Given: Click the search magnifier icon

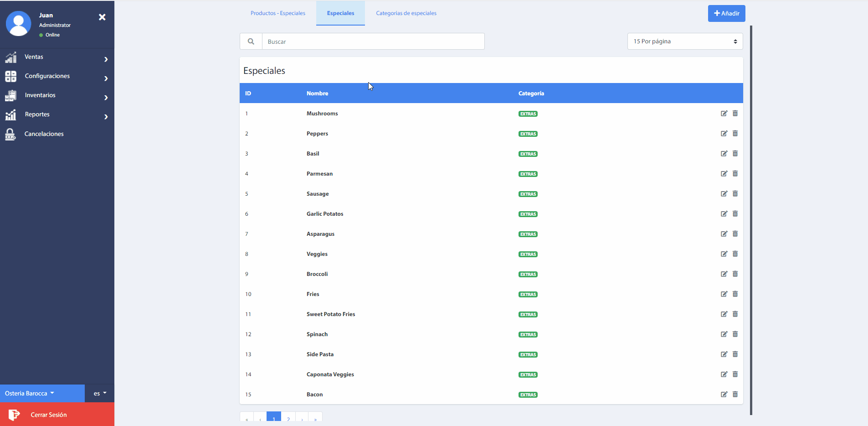Looking at the screenshot, I should click(251, 42).
